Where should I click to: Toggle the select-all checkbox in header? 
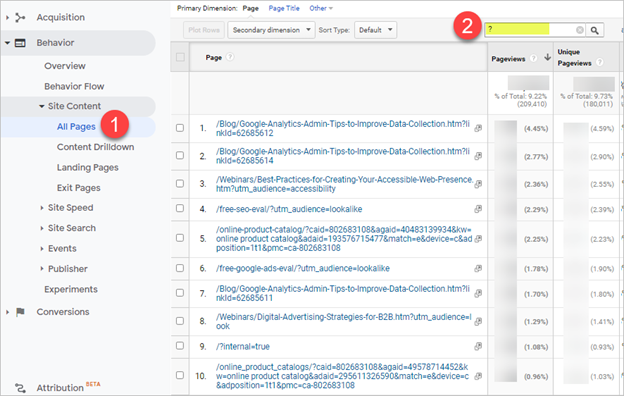(180, 57)
